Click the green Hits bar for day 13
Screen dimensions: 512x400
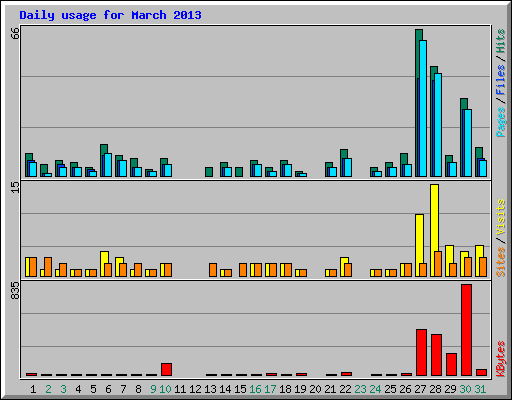[209, 172]
